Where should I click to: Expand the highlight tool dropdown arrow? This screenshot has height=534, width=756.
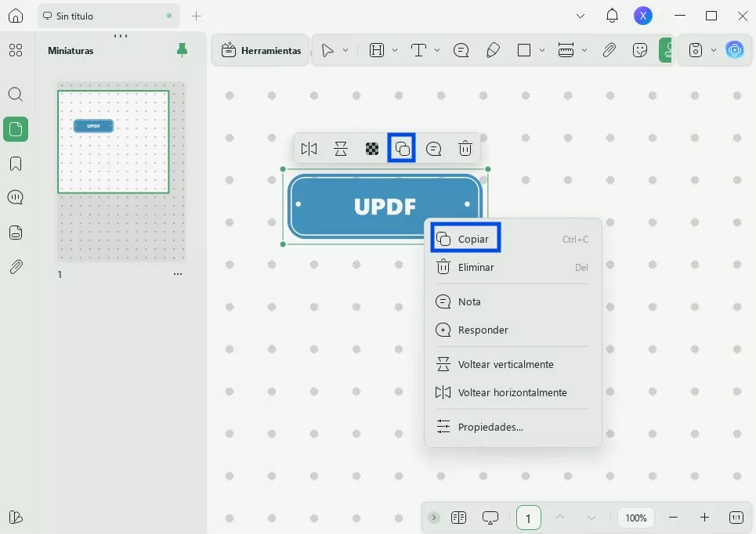(x=394, y=50)
